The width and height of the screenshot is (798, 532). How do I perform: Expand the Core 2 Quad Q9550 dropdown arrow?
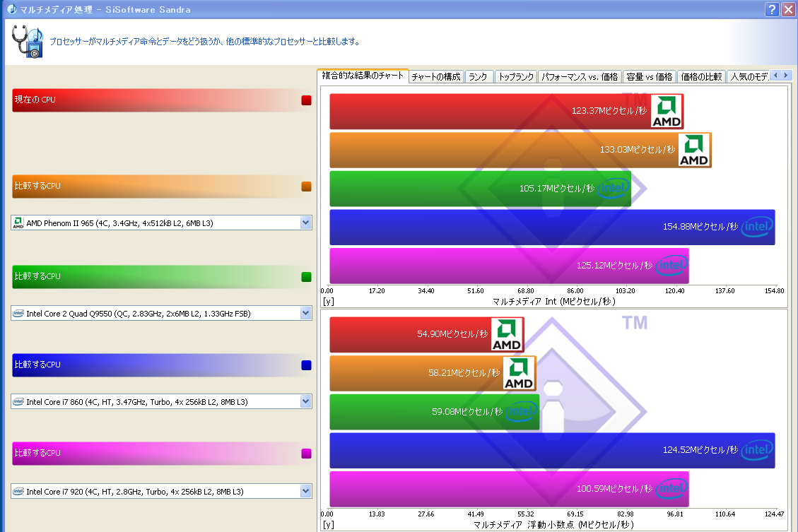pos(306,313)
